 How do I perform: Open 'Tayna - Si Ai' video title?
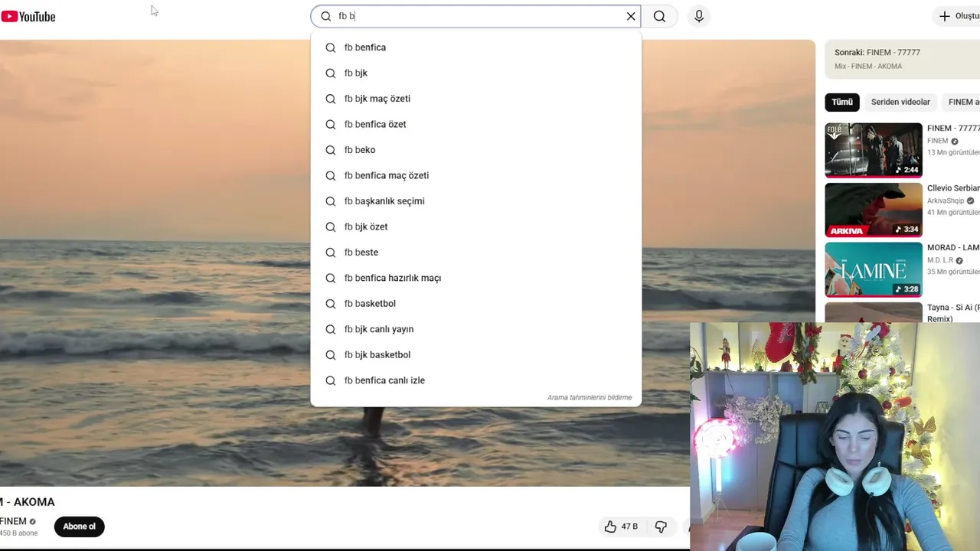pos(953,313)
